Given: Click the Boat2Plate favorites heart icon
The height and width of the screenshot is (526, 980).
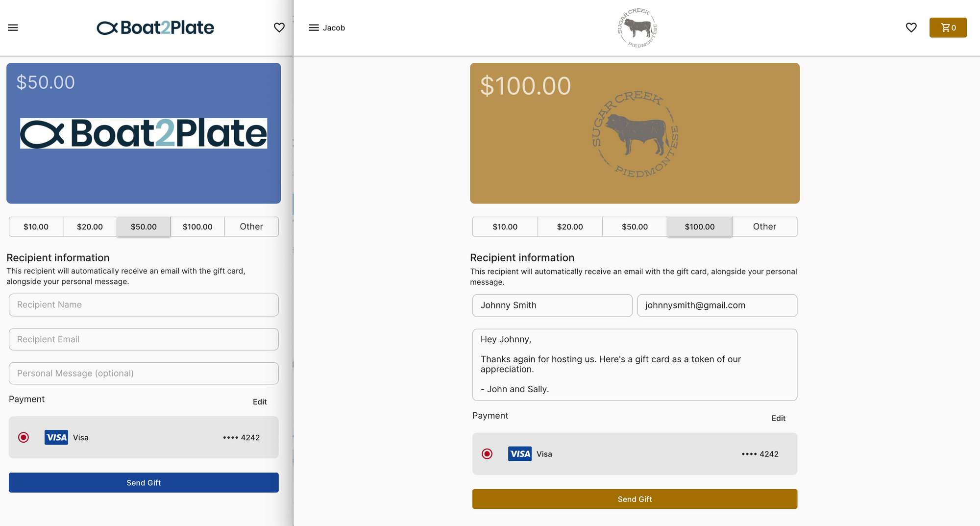Looking at the screenshot, I should coord(279,28).
